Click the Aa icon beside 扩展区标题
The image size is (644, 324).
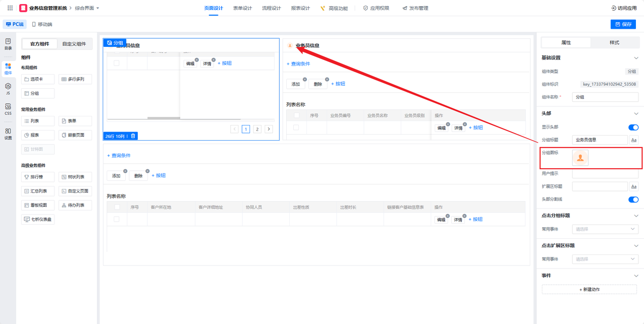tap(634, 186)
